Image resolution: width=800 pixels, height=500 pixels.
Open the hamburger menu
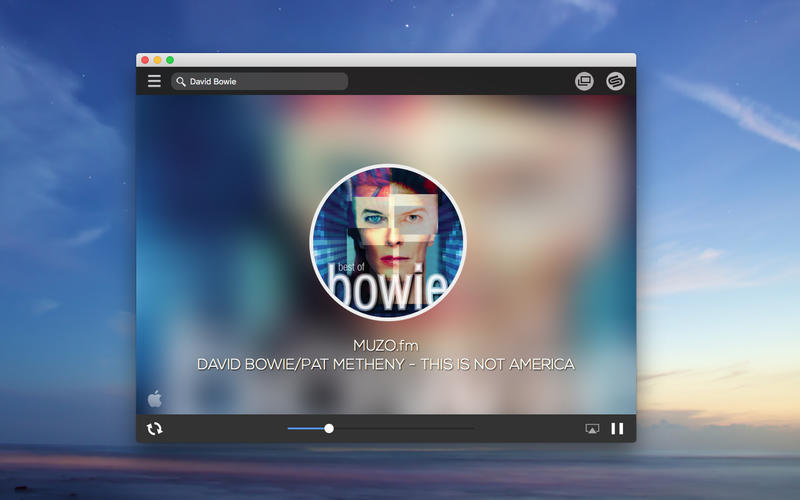(154, 81)
